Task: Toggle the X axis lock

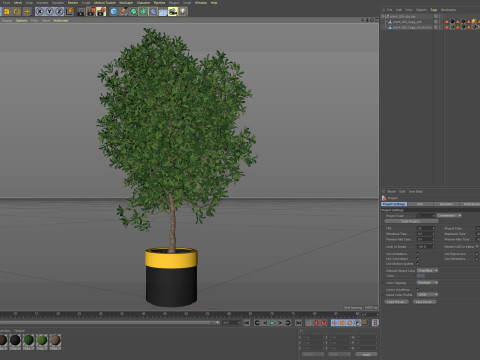Action: (x=39, y=12)
